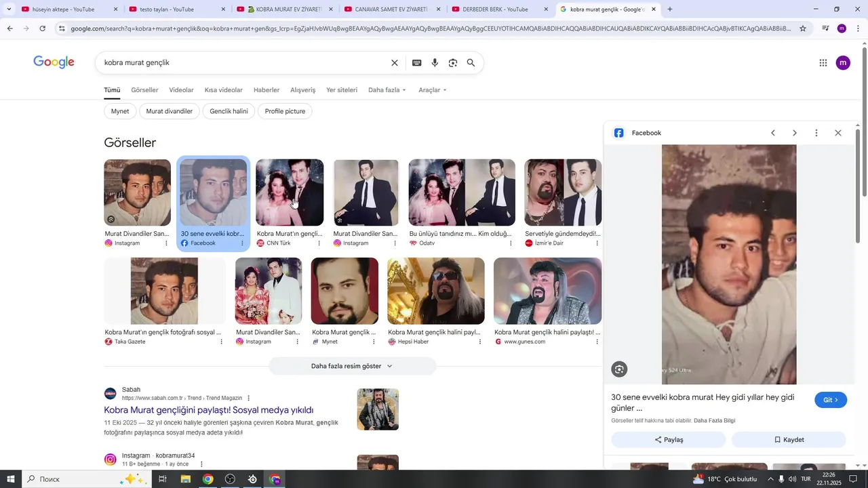The image size is (868, 488).
Task: Click the search magnifier button
Action: [x=471, y=63]
